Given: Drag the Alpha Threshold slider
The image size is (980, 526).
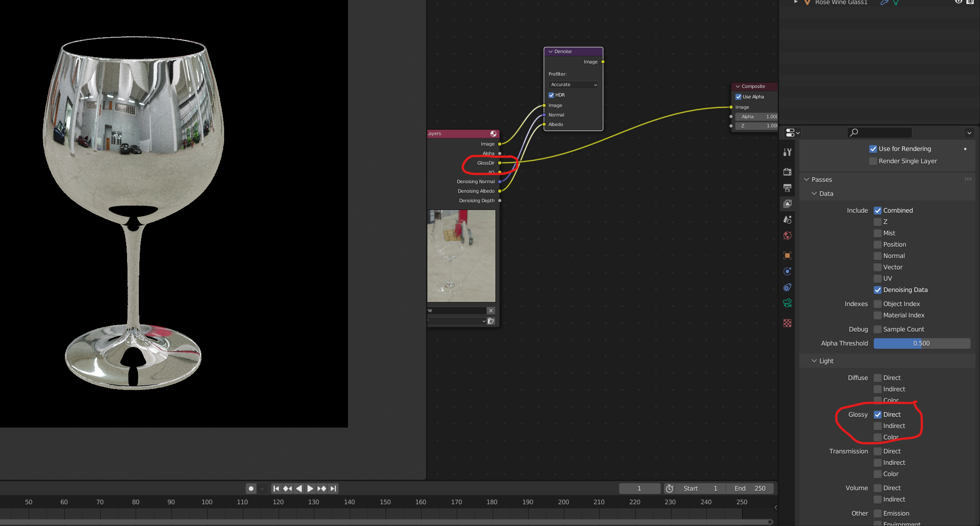Looking at the screenshot, I should [921, 343].
